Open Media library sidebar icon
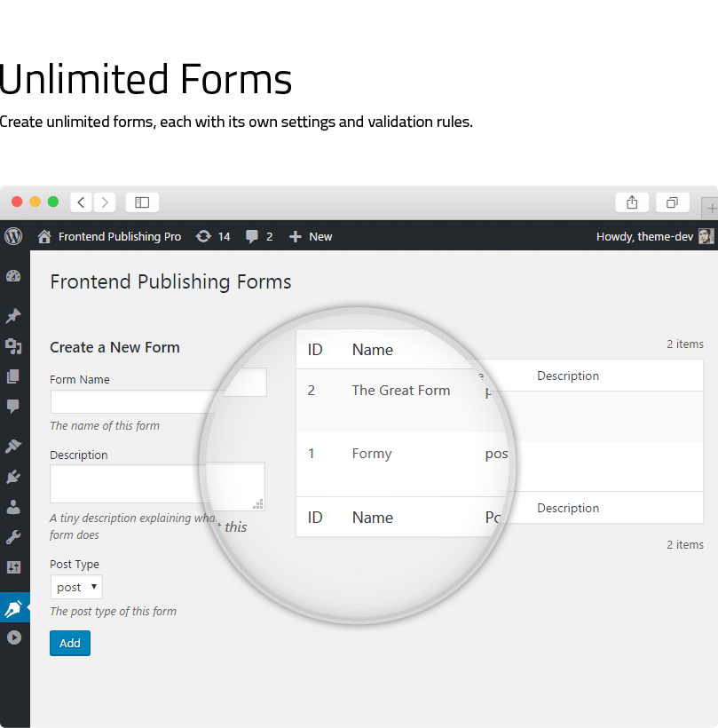 click(13, 346)
